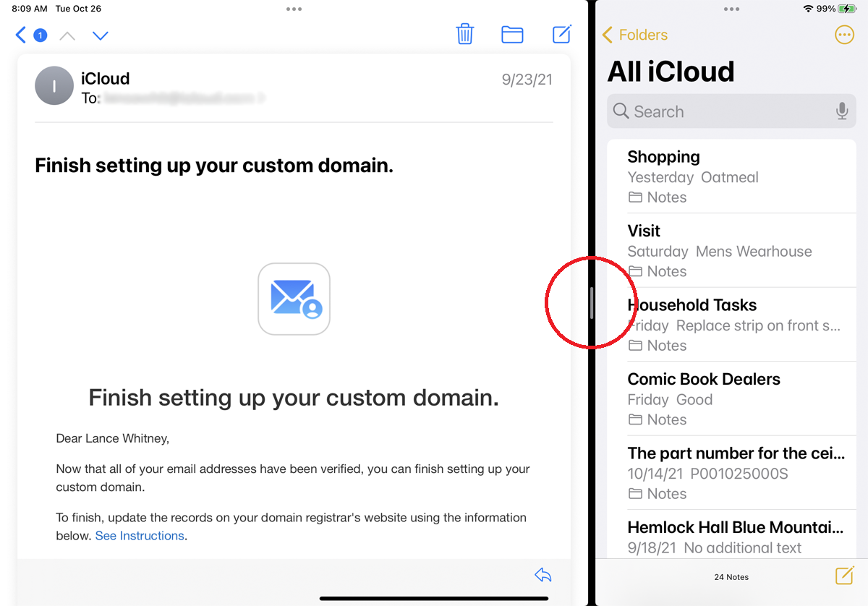Tap the iCloud sender name
Screen dimensions: 868x606
[106, 78]
